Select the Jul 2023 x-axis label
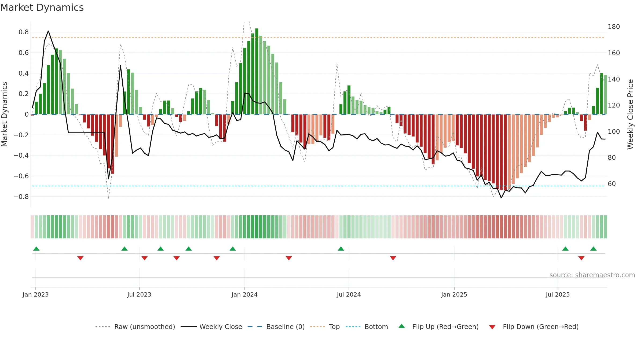 coord(139,294)
